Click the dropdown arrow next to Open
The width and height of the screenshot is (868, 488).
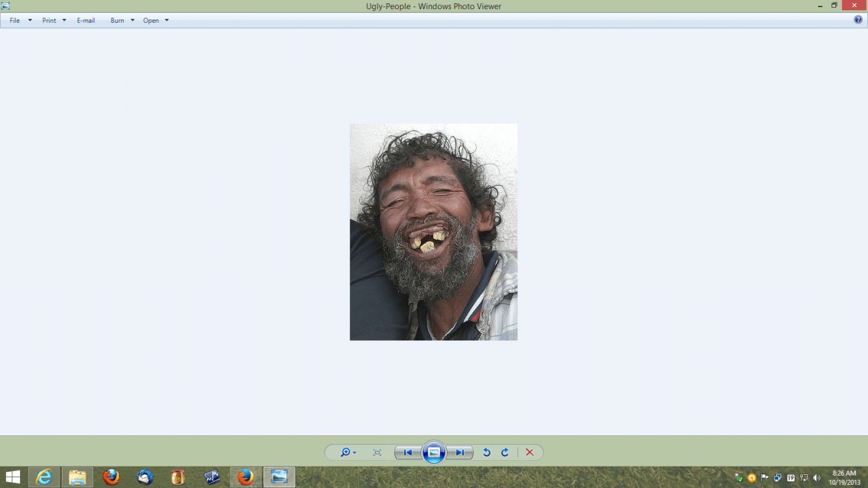[167, 21]
